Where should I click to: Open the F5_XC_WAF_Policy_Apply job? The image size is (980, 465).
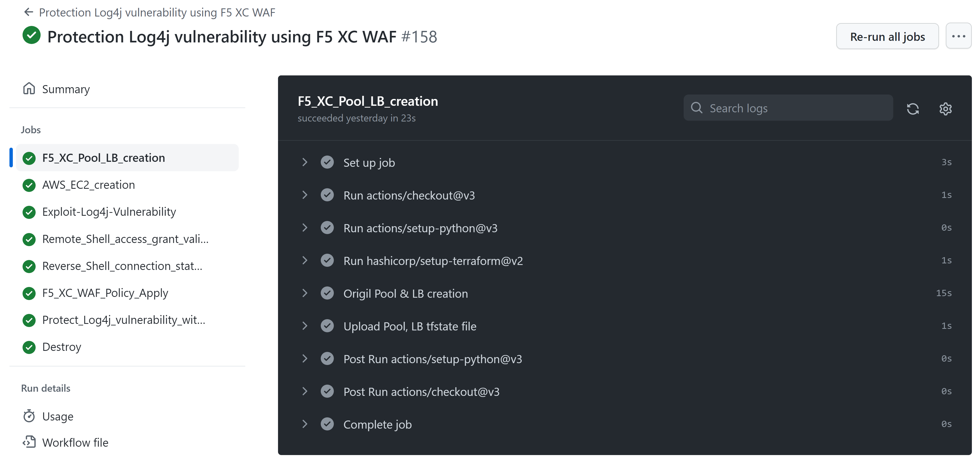tap(105, 293)
